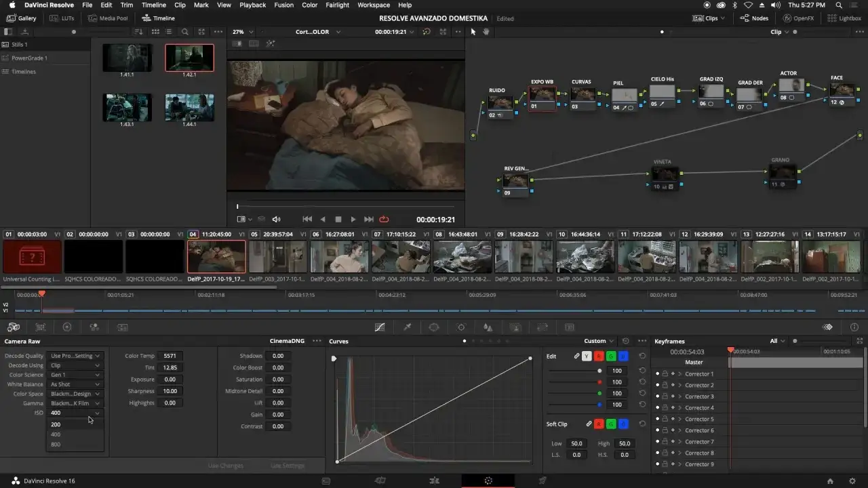Mute viewer audio speaker icon

click(276, 220)
